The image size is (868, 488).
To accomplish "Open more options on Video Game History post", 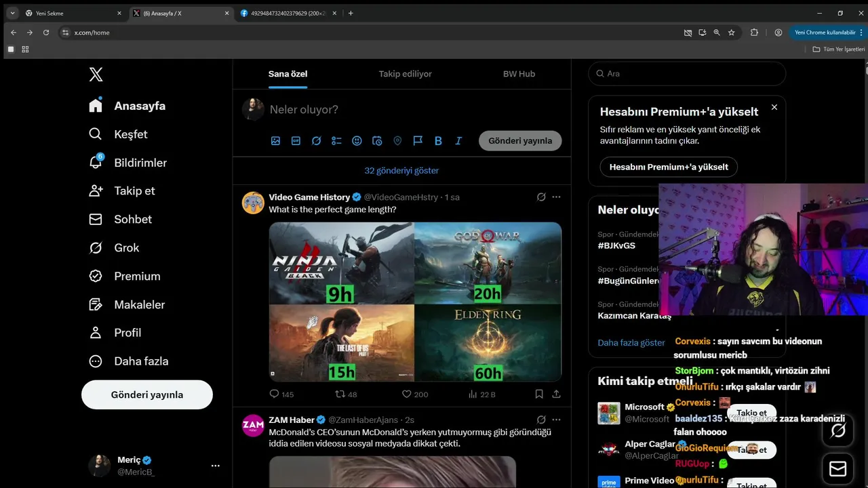I will coord(556,197).
